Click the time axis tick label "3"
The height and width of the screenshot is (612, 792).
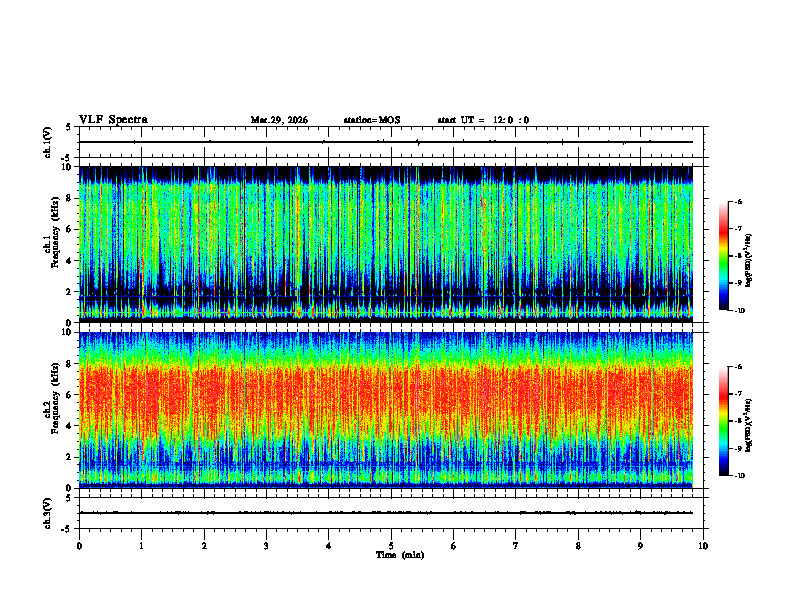266,546
